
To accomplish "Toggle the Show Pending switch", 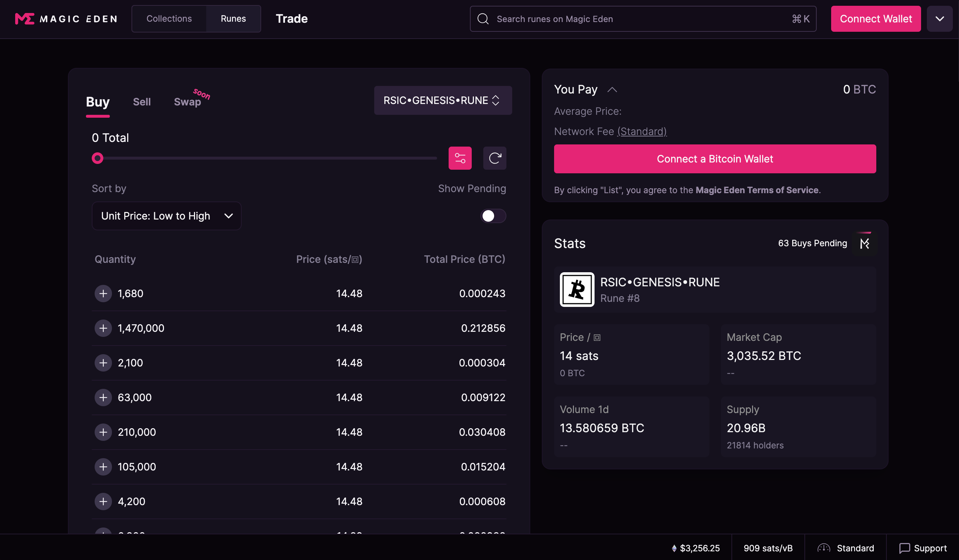I will point(493,216).
